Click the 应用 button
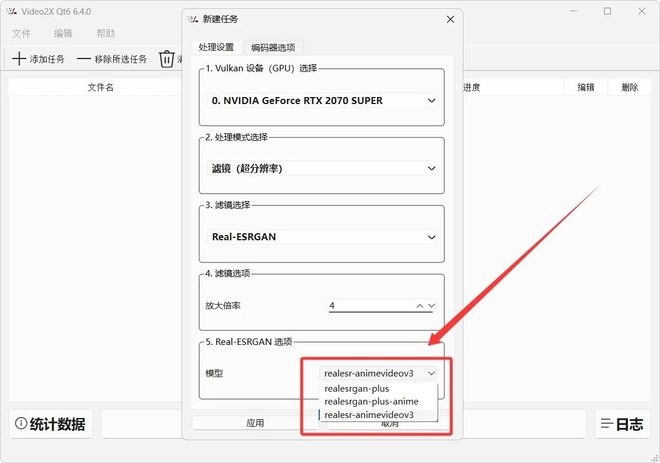 coord(255,423)
